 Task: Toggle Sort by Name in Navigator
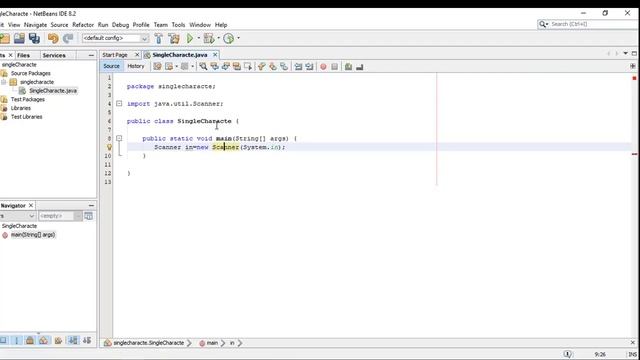(73, 340)
